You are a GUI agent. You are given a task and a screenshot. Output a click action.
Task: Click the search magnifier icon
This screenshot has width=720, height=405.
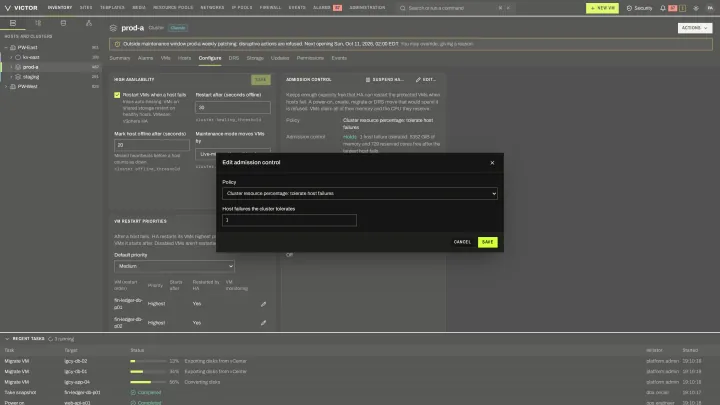403,8
